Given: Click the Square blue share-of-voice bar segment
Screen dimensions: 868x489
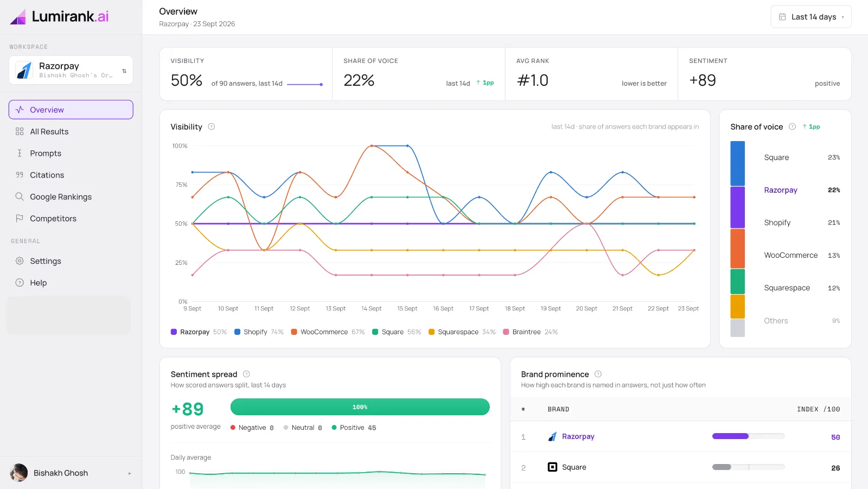Looking at the screenshot, I should [737, 163].
